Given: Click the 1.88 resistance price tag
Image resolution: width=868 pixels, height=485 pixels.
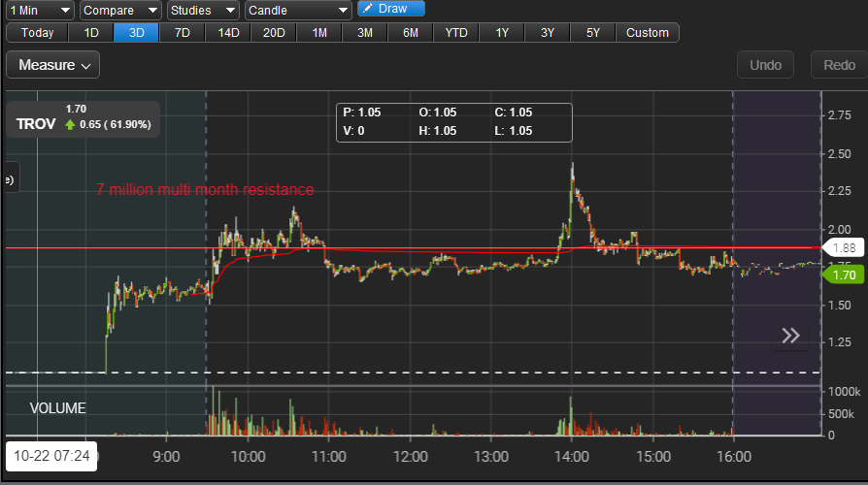Looking at the screenshot, I should tap(843, 248).
